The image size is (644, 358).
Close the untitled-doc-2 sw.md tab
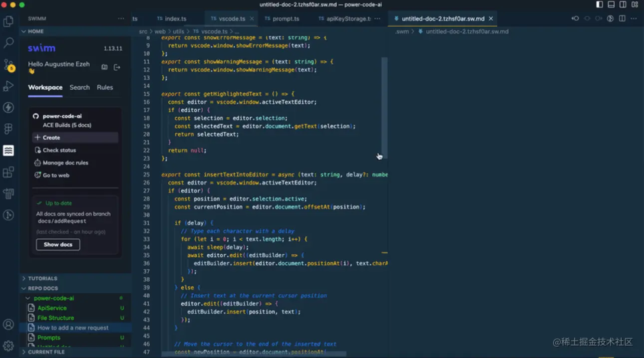[491, 18]
